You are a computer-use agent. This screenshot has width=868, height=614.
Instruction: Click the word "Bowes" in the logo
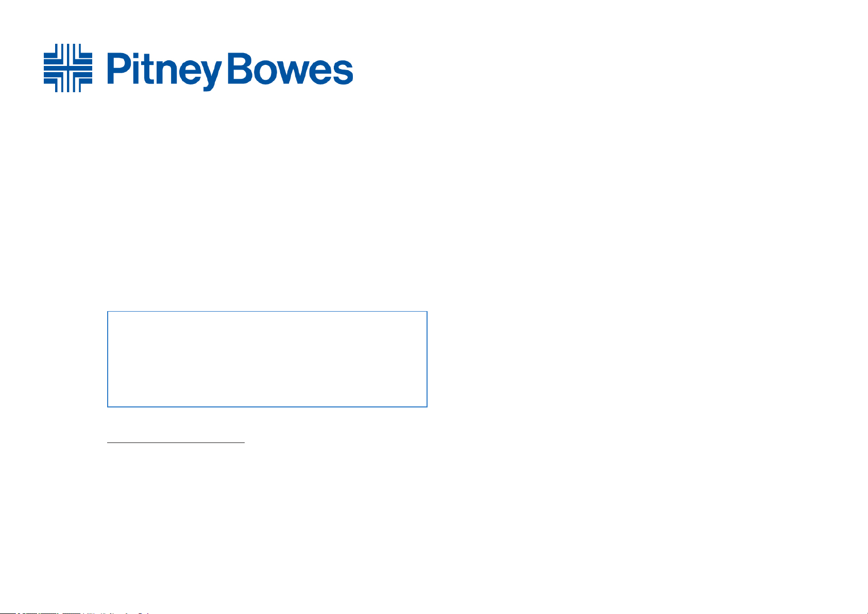pos(290,68)
